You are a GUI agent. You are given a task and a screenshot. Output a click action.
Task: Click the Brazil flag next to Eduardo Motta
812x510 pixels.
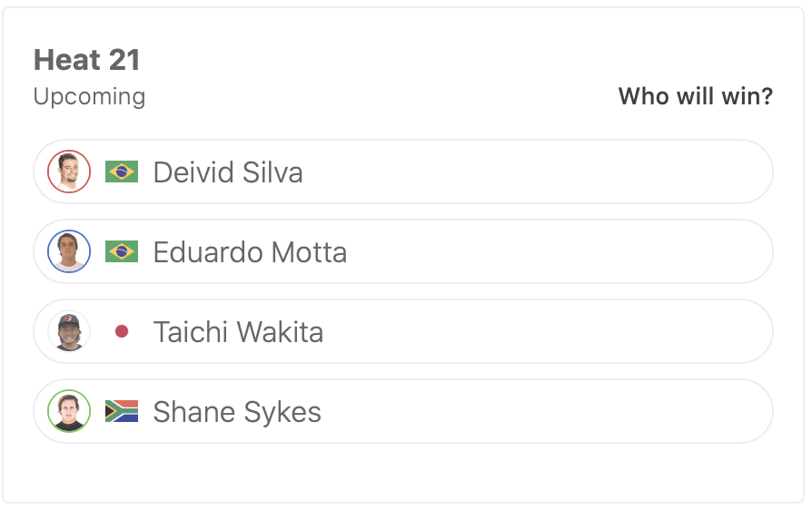tap(122, 251)
